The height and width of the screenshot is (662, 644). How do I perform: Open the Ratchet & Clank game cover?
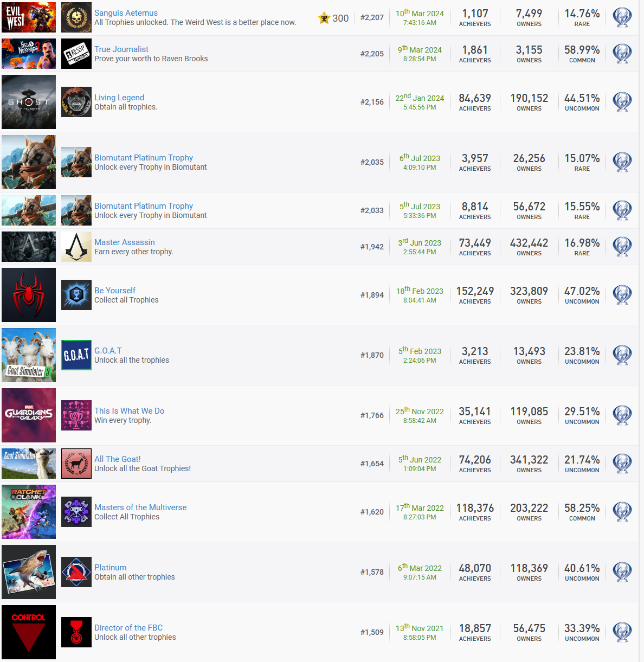pyautogui.click(x=29, y=512)
